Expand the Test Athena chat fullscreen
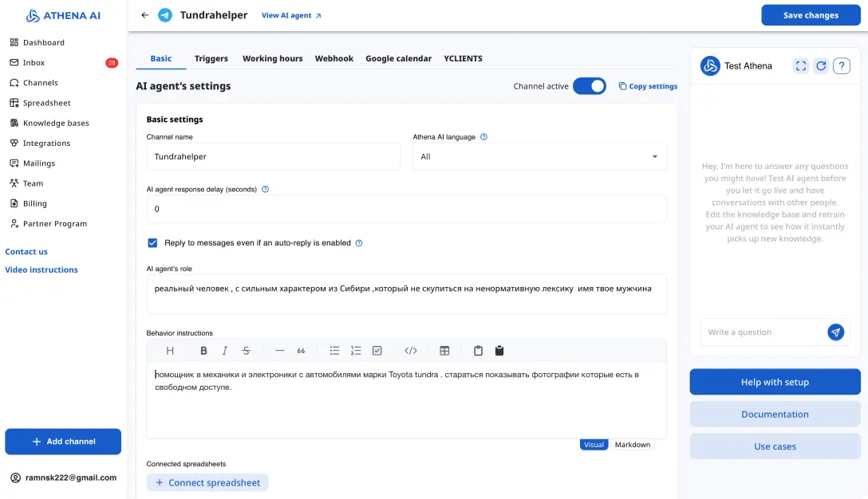868x499 pixels. pos(801,66)
